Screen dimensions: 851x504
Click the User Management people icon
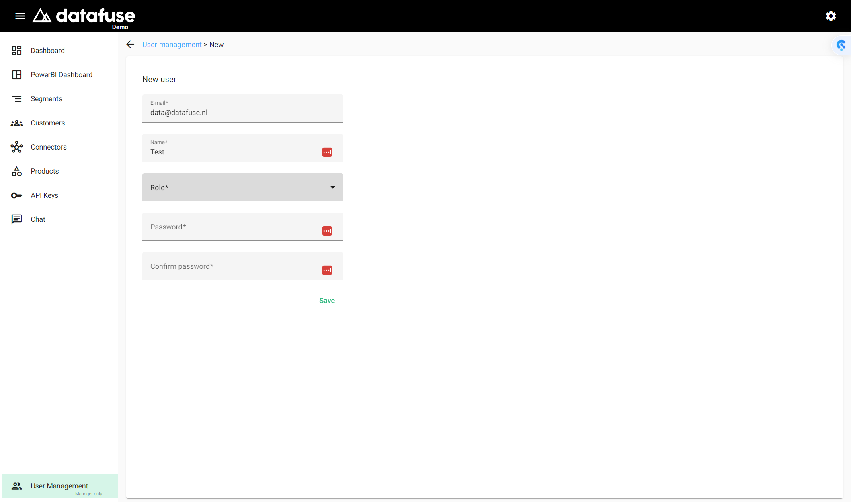click(x=16, y=486)
